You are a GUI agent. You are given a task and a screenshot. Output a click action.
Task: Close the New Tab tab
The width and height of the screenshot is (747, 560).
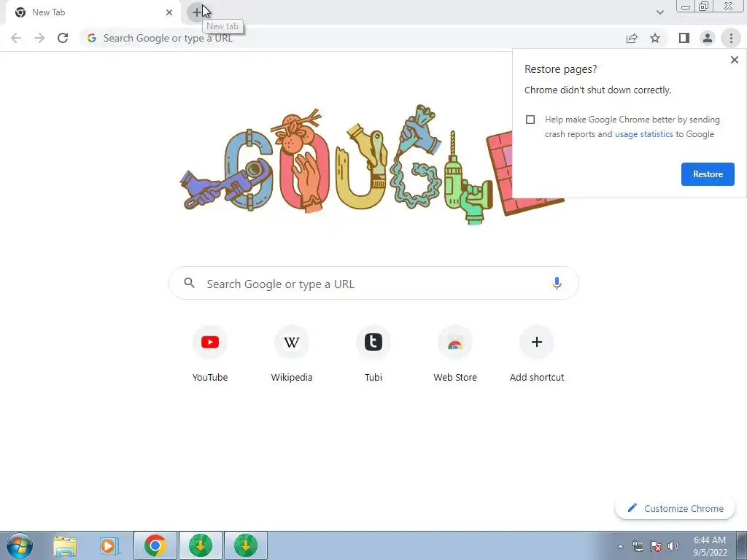169,12
